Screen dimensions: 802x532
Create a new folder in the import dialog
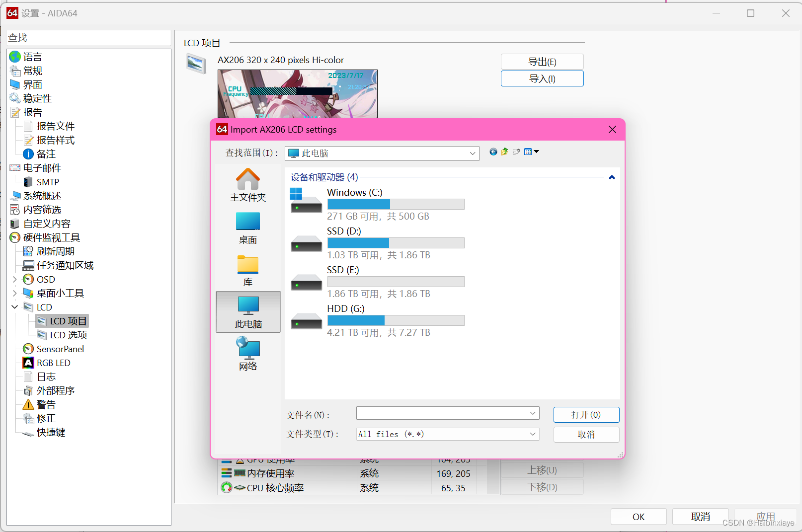pos(516,152)
